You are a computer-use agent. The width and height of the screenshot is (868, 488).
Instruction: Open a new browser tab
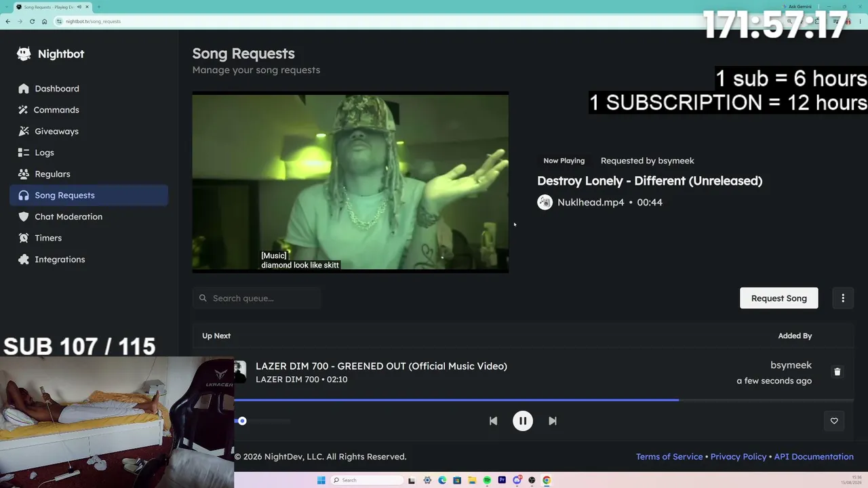point(98,7)
